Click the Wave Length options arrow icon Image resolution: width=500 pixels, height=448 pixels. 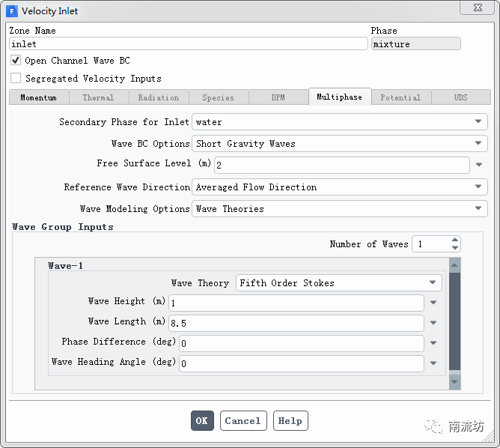click(433, 324)
